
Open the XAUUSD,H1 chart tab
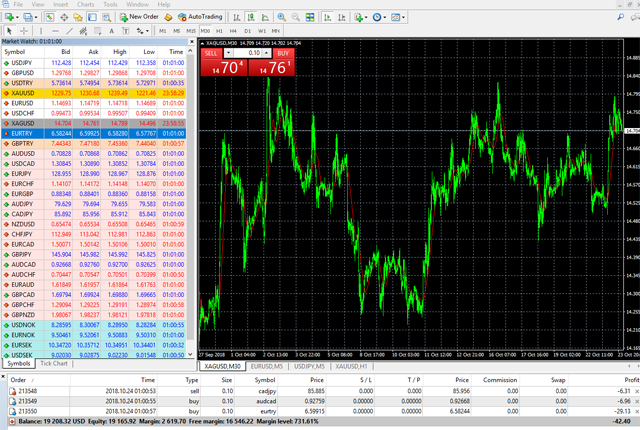[351, 366]
